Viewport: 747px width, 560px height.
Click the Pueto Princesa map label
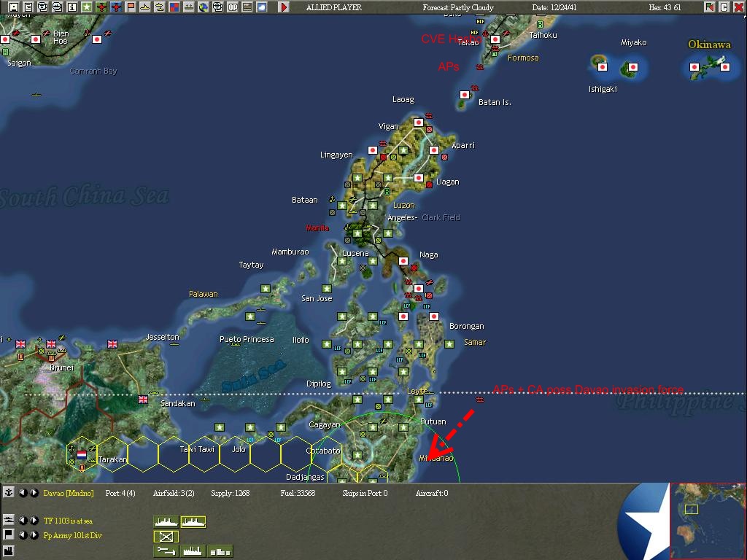click(x=247, y=339)
